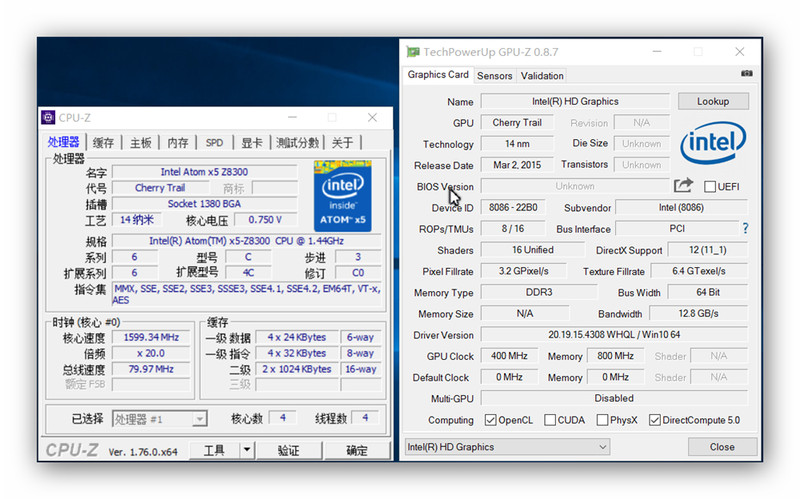
Task: Click the Close button in GPU-Z
Action: click(x=722, y=447)
